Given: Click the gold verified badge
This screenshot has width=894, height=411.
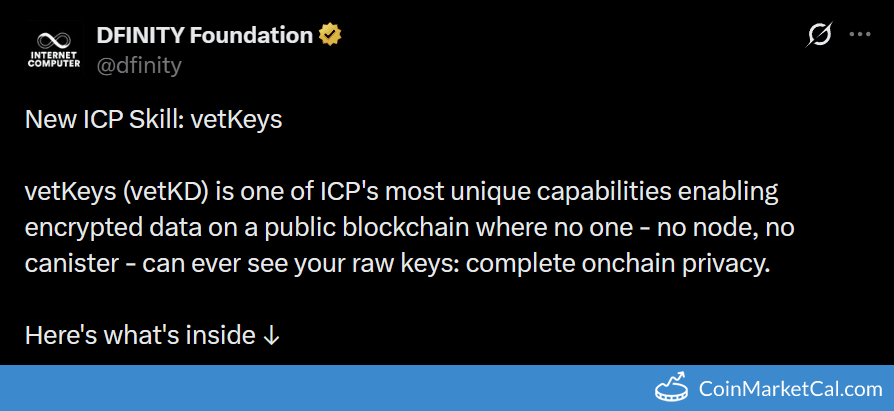Looking at the screenshot, I should pos(330,36).
